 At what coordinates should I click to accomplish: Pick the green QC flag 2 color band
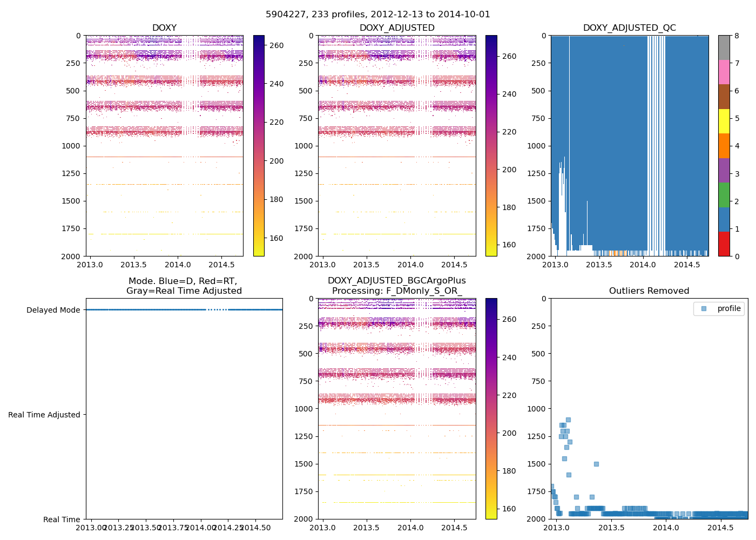[724, 195]
